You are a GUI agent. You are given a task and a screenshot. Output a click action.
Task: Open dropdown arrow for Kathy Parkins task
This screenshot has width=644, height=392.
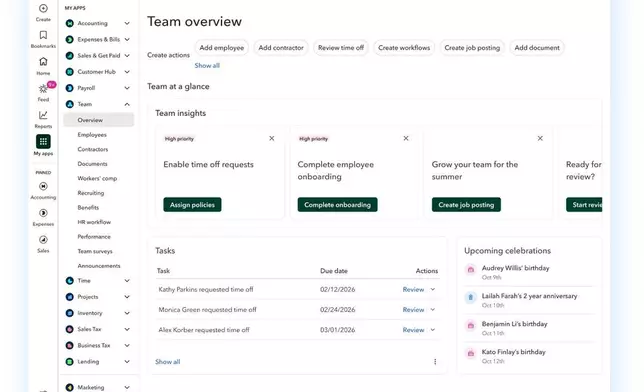[x=432, y=289]
